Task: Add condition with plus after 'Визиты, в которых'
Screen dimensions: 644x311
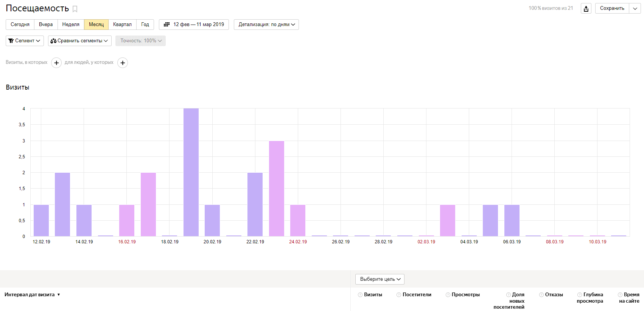Action: click(56, 63)
